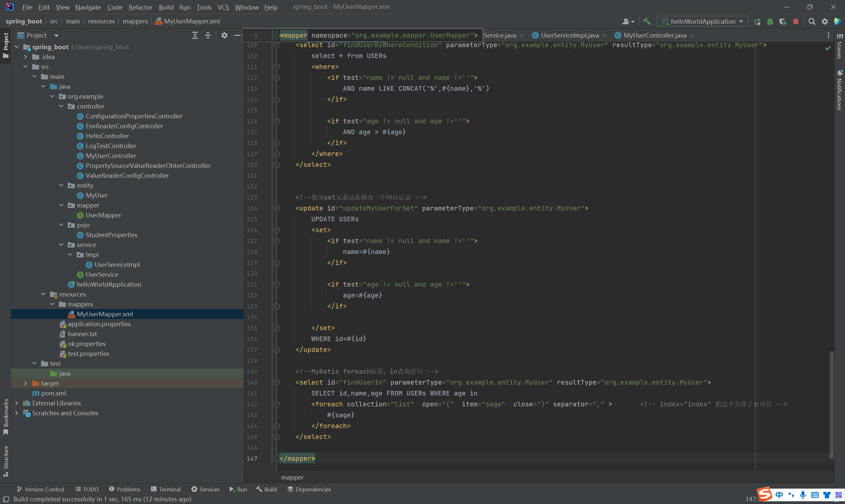This screenshot has height=504, width=845.
Task: Expand the target folder
Action: click(25, 383)
